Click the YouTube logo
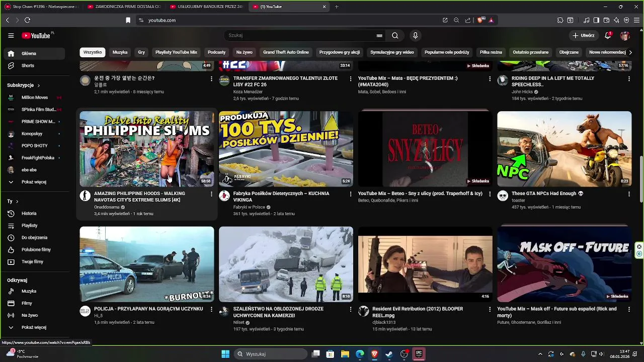 click(x=36, y=36)
